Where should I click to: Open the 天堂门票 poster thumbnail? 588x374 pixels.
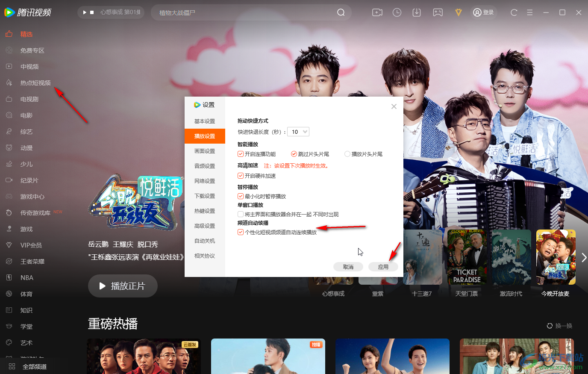click(x=467, y=257)
